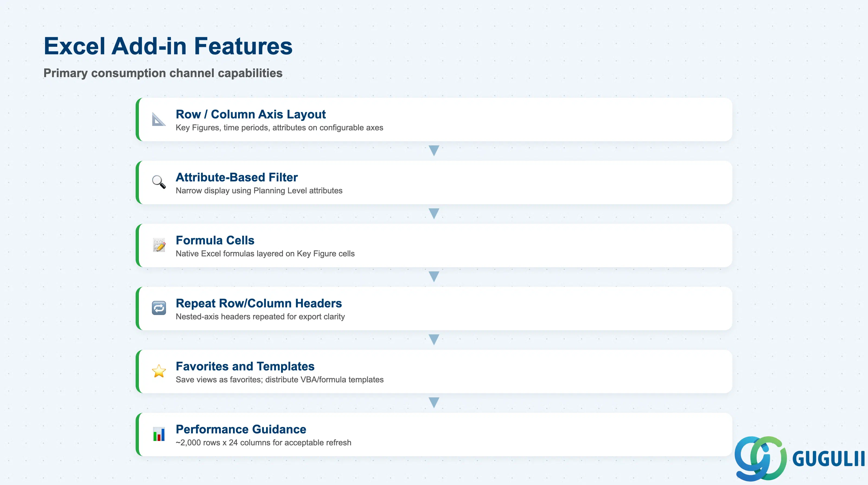
Task: Click arrow below Row / Column Axis Layout card
Action: [434, 150]
